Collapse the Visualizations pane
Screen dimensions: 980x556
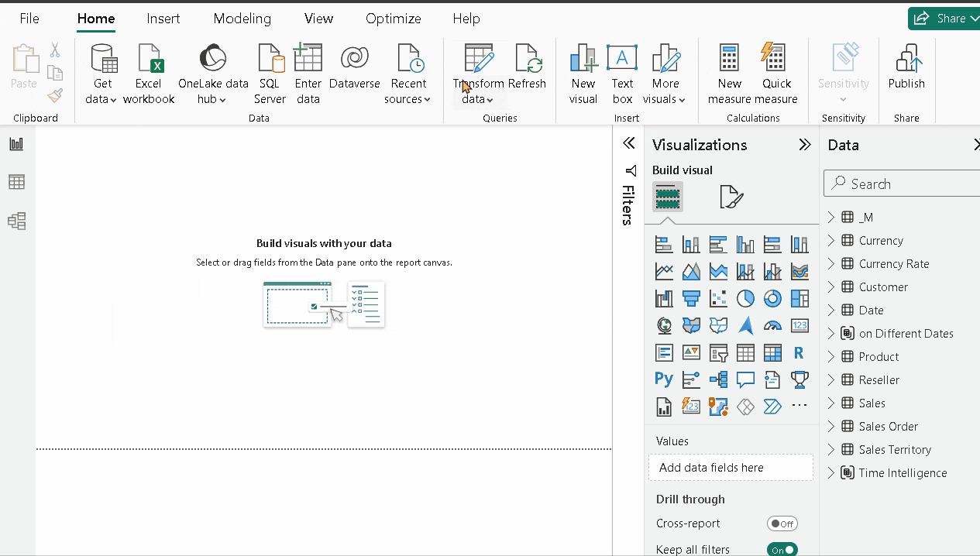pos(805,145)
